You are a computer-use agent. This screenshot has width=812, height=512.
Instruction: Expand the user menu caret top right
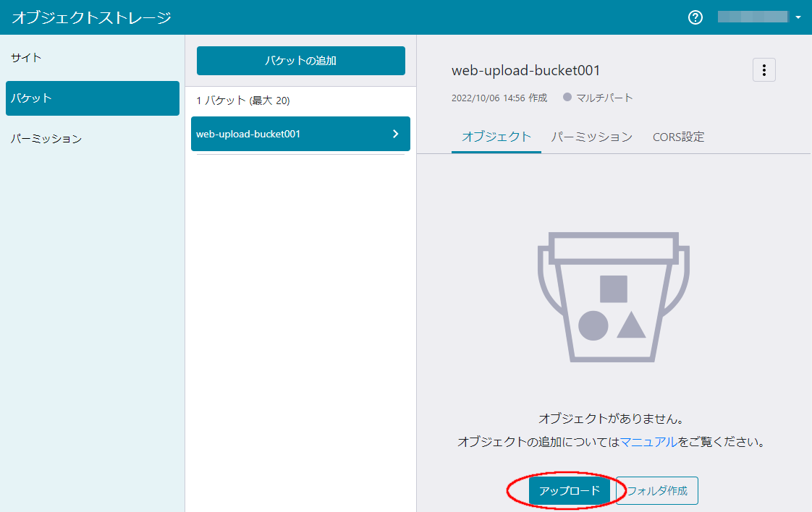(797, 16)
